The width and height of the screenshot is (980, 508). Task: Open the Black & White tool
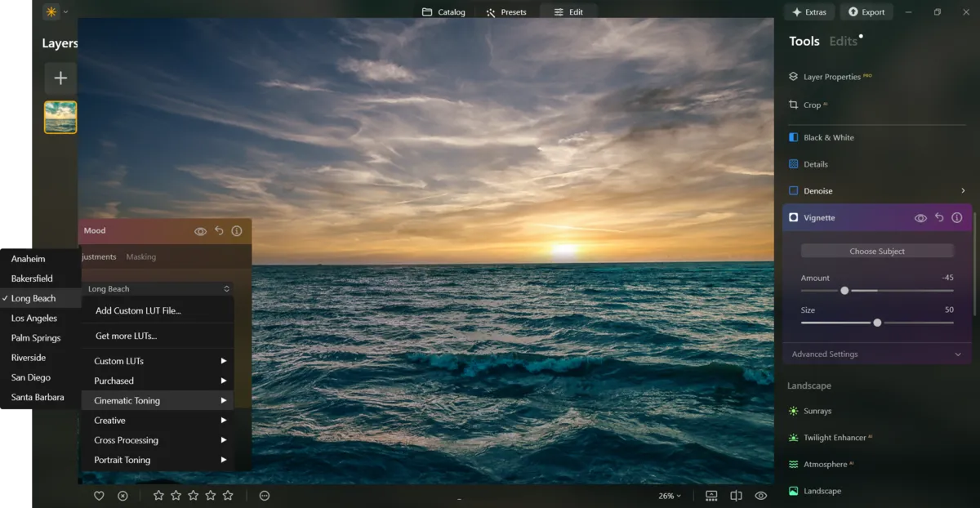click(828, 137)
